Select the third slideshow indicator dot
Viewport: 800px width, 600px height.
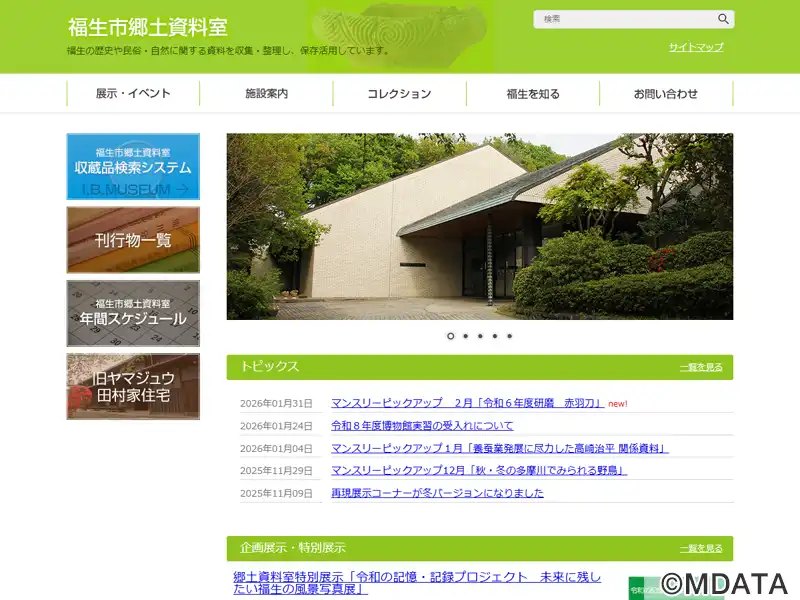pos(480,336)
